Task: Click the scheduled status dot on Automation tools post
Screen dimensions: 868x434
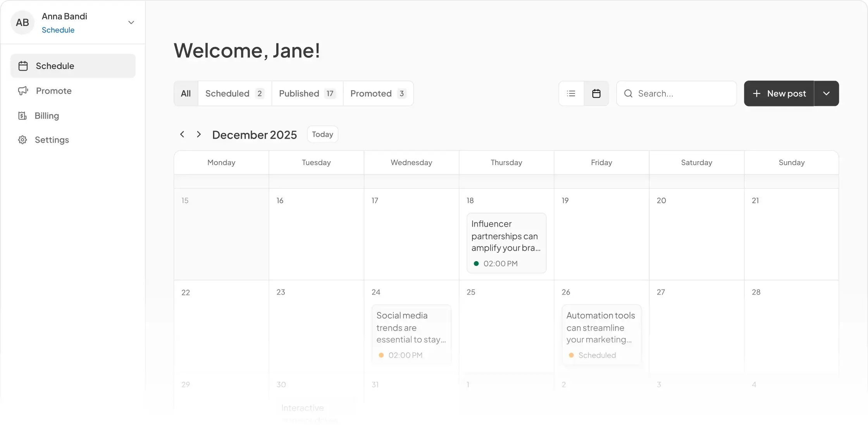Action: click(x=572, y=355)
